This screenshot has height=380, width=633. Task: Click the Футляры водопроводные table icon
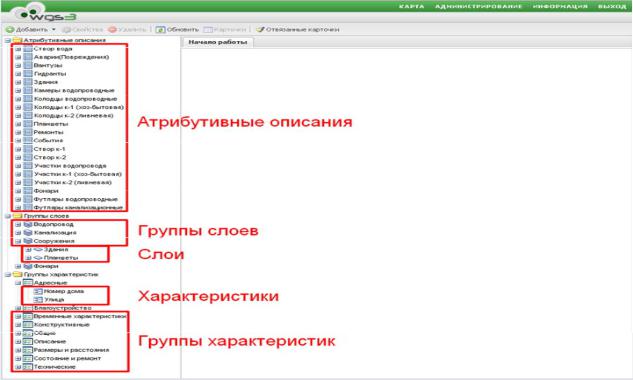pyautogui.click(x=27, y=199)
